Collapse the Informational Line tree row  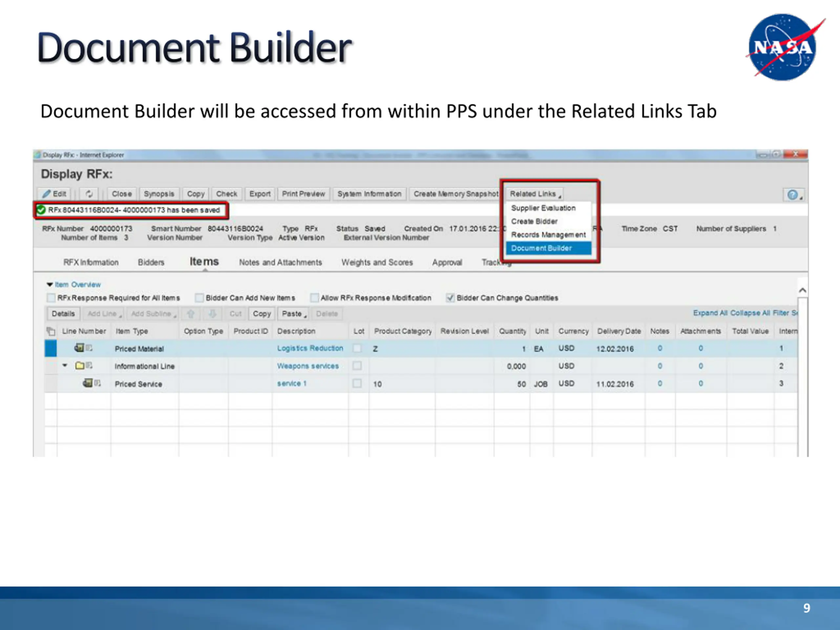click(x=65, y=365)
